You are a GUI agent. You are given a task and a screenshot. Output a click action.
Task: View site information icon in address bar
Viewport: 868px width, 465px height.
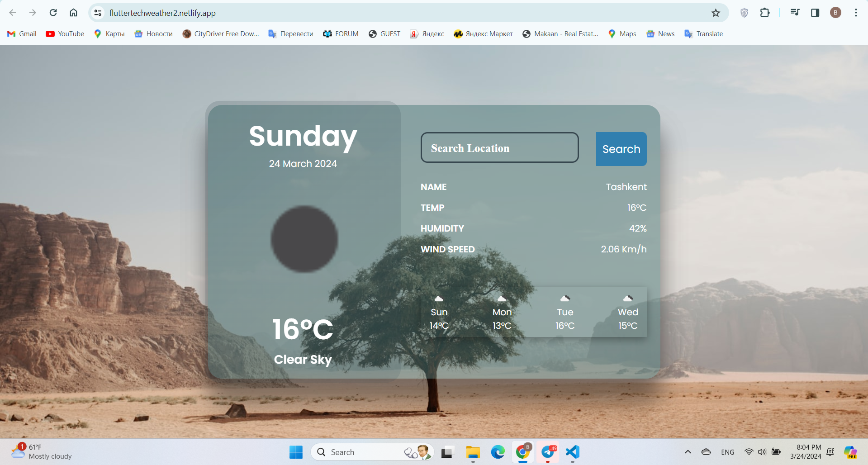click(x=98, y=13)
